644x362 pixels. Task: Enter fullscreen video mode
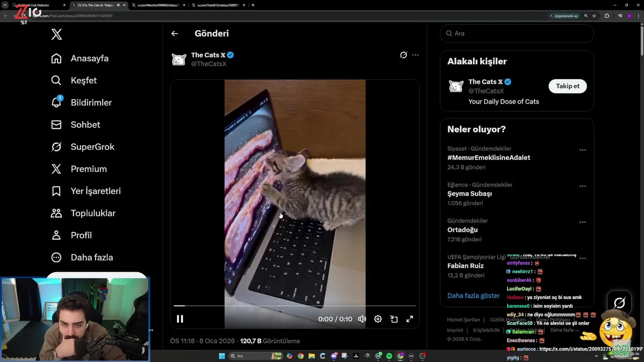(410, 319)
